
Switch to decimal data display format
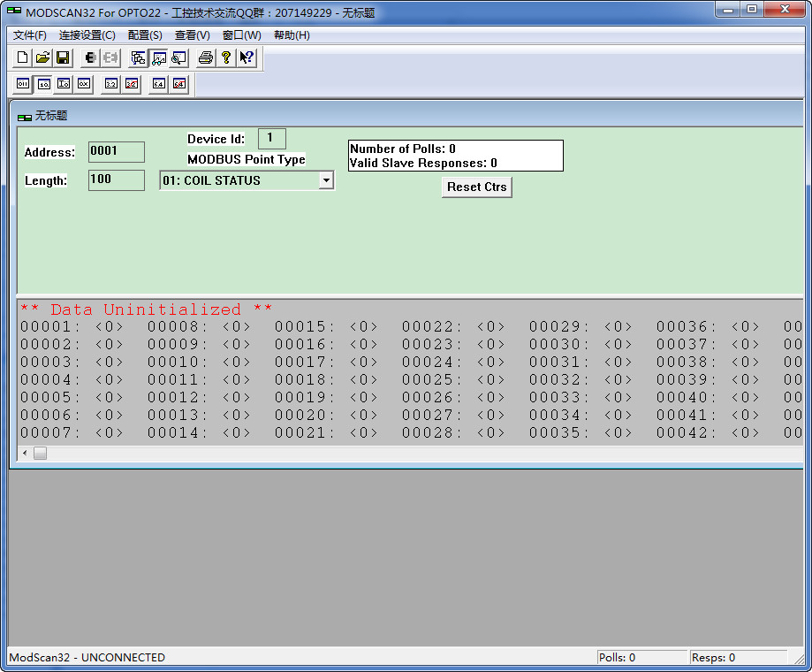[x=44, y=84]
